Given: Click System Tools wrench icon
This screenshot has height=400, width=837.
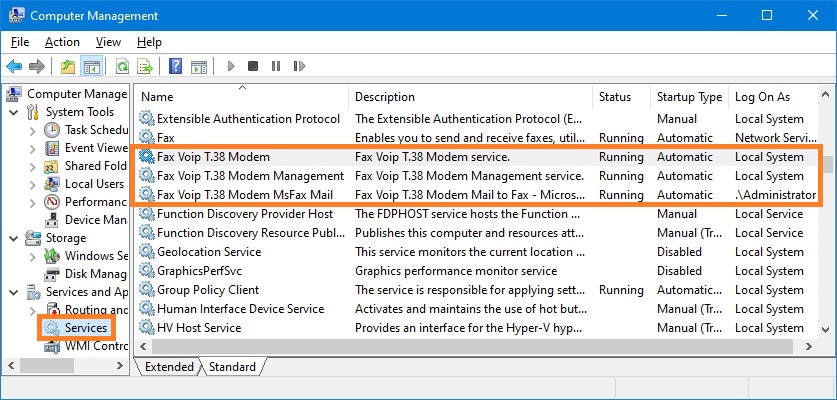Looking at the screenshot, I should [33, 112].
